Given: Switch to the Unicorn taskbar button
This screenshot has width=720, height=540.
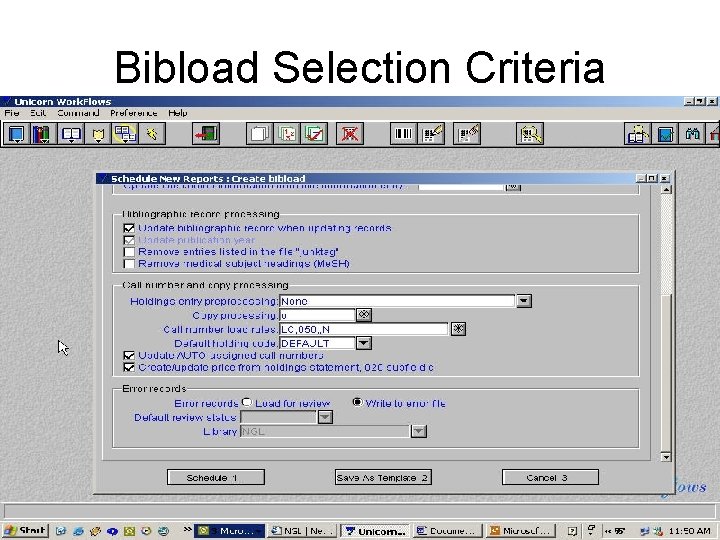Looking at the screenshot, I should coord(375,531).
